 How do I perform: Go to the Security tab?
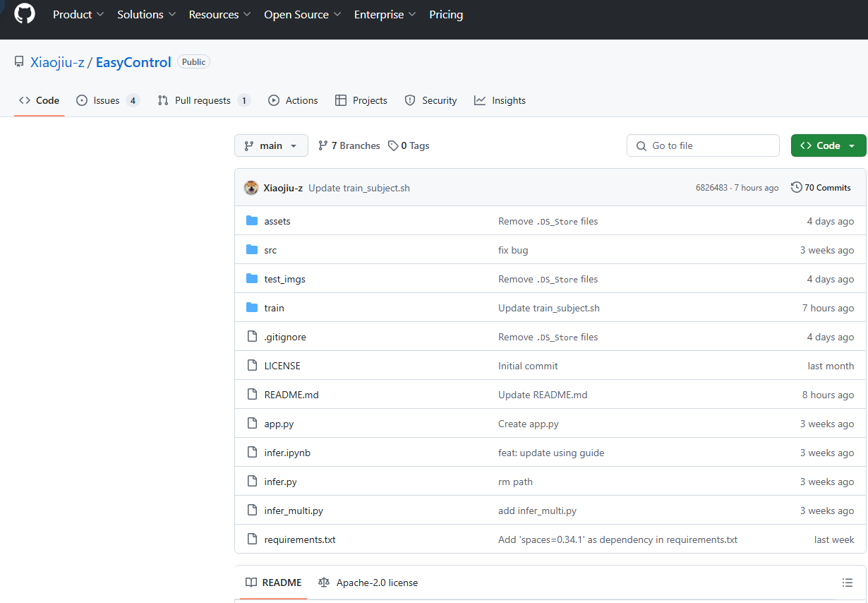(x=430, y=100)
